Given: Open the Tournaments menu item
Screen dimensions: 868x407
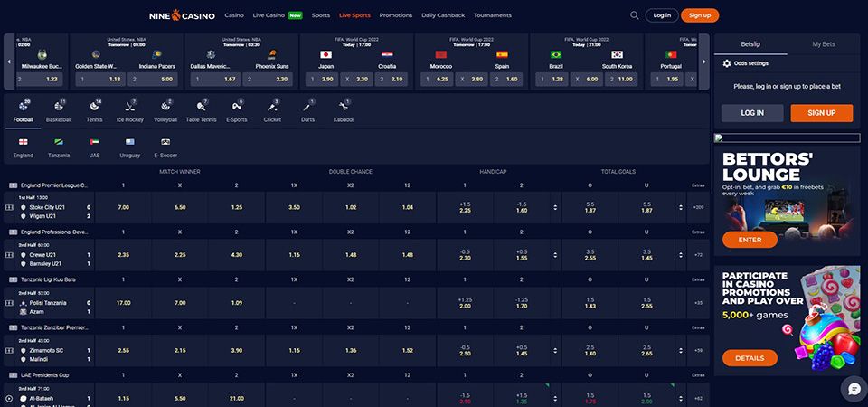Looking at the screenshot, I should (492, 15).
